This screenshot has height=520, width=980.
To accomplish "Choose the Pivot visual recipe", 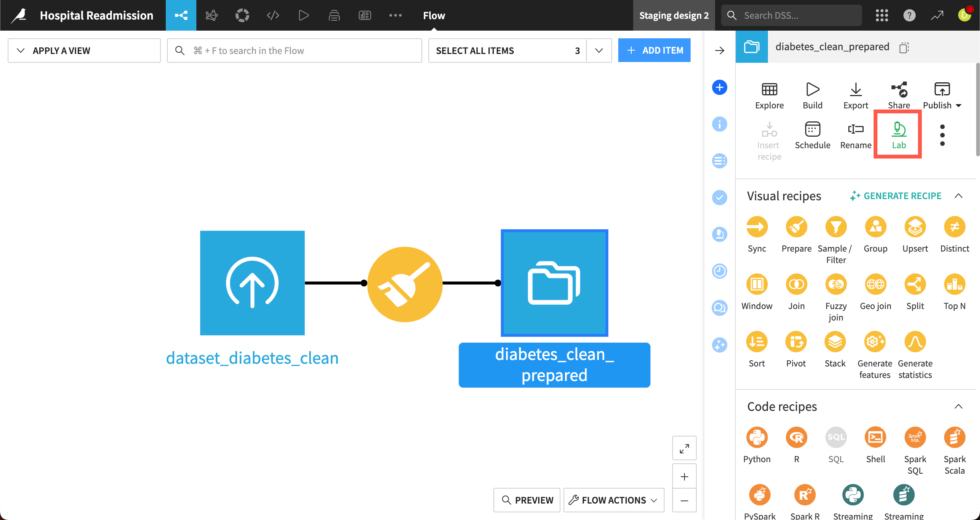I will point(796,342).
